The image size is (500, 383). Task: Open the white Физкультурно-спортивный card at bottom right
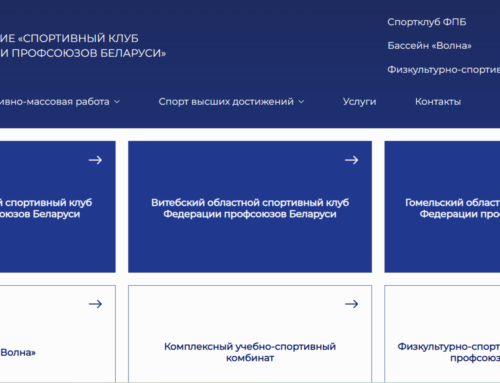coord(442,334)
